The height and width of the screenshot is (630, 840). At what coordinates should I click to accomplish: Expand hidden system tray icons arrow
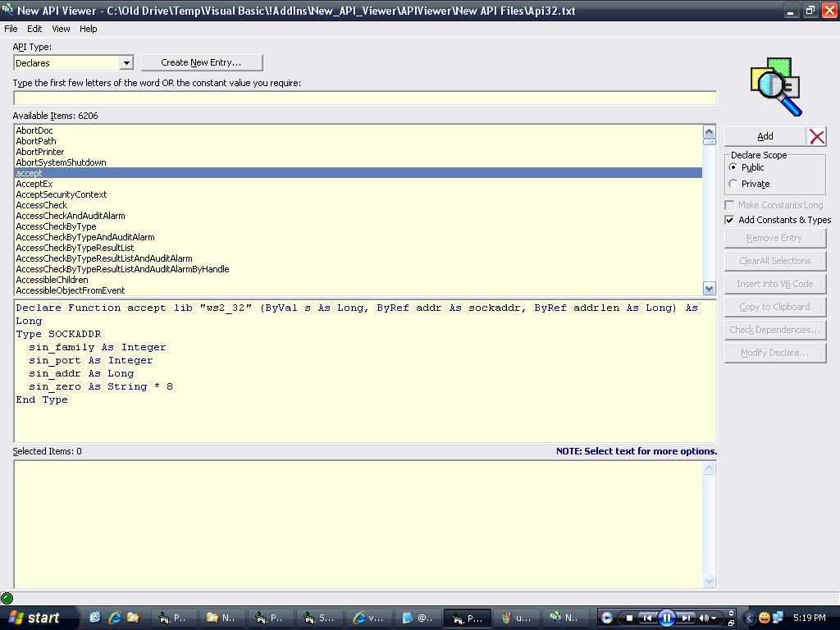coord(748,618)
